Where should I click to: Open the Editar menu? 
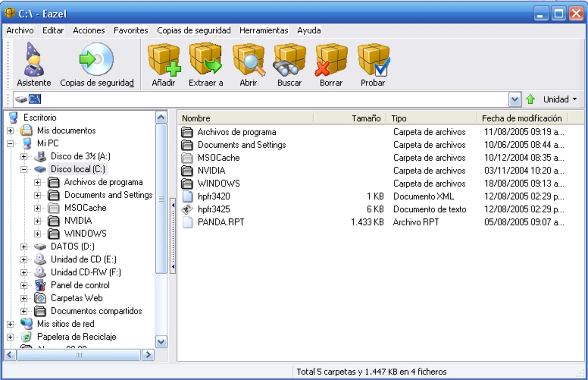pyautogui.click(x=53, y=30)
